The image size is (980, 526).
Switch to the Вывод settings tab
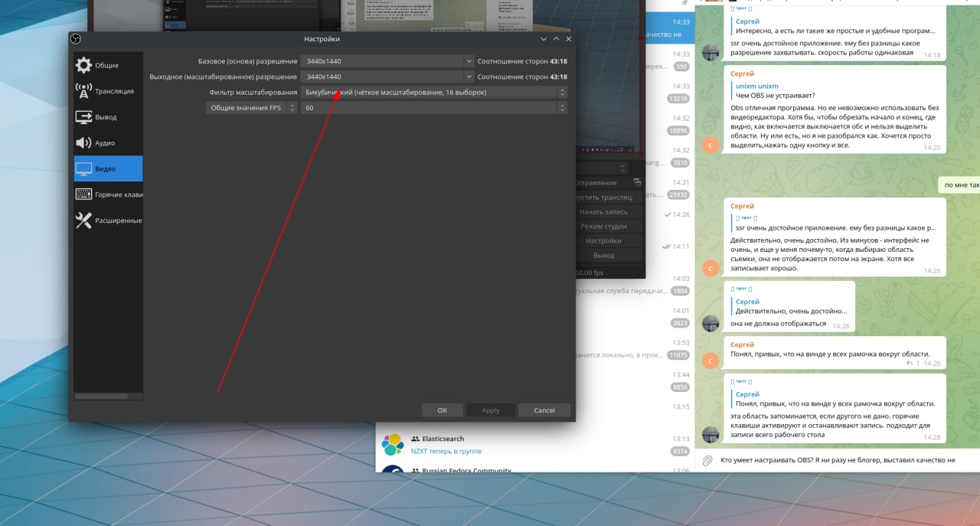pos(108,117)
